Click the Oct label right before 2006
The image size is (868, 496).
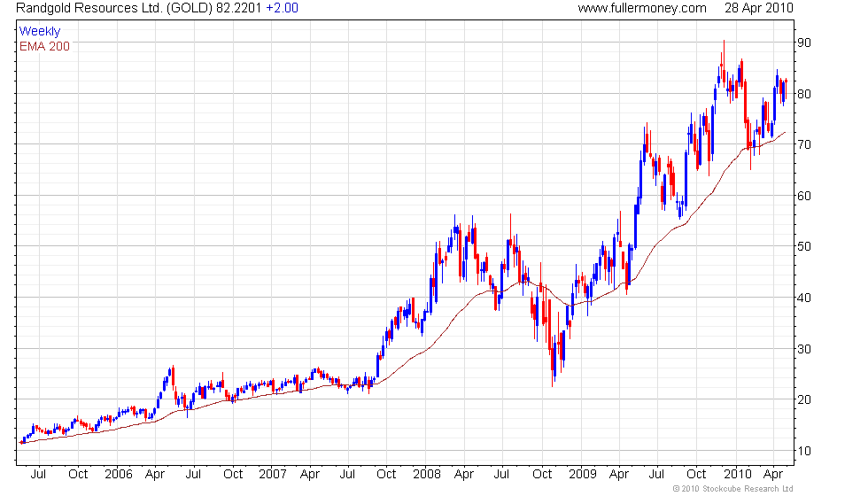pyautogui.click(x=78, y=474)
